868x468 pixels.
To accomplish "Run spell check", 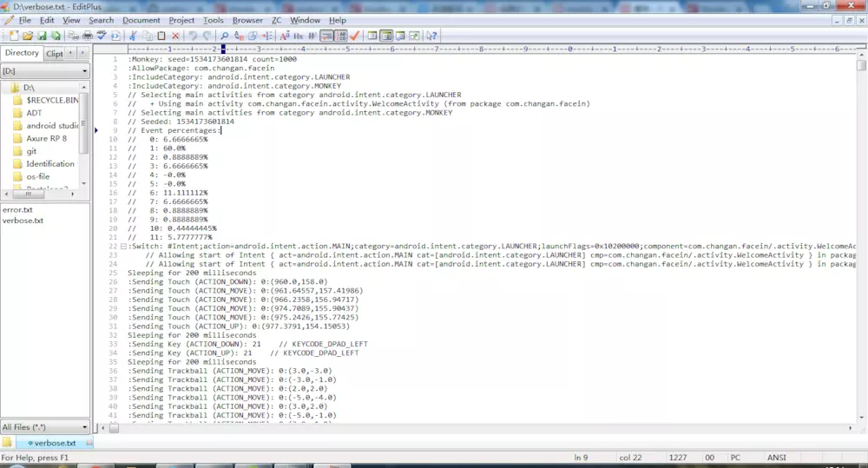I will (102, 36).
